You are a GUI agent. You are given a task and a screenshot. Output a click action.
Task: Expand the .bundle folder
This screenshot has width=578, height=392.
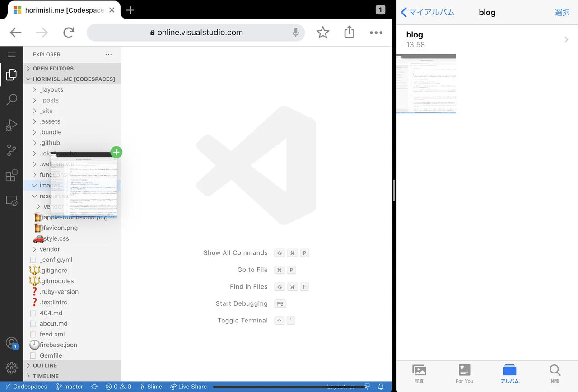72,132
